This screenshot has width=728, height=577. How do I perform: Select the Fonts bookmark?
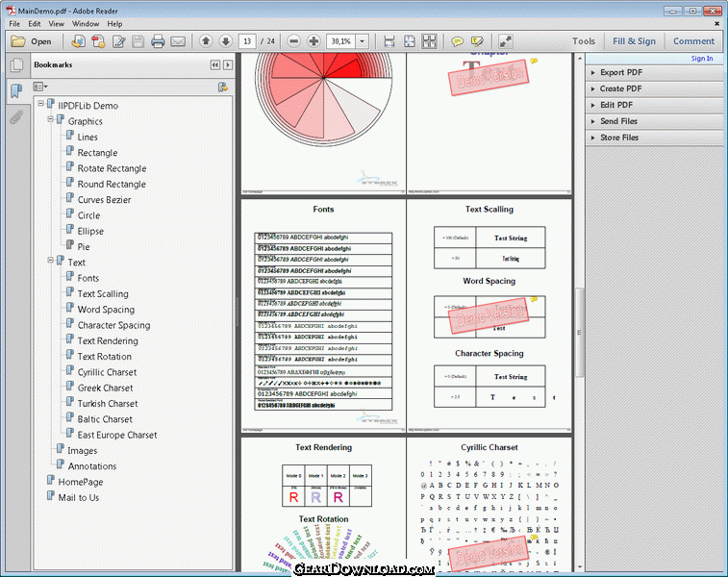(88, 278)
